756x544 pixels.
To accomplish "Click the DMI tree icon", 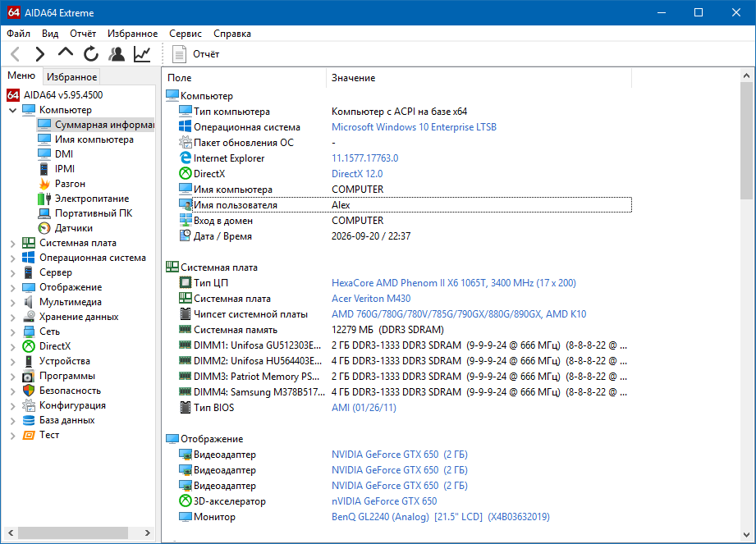I will (x=44, y=154).
